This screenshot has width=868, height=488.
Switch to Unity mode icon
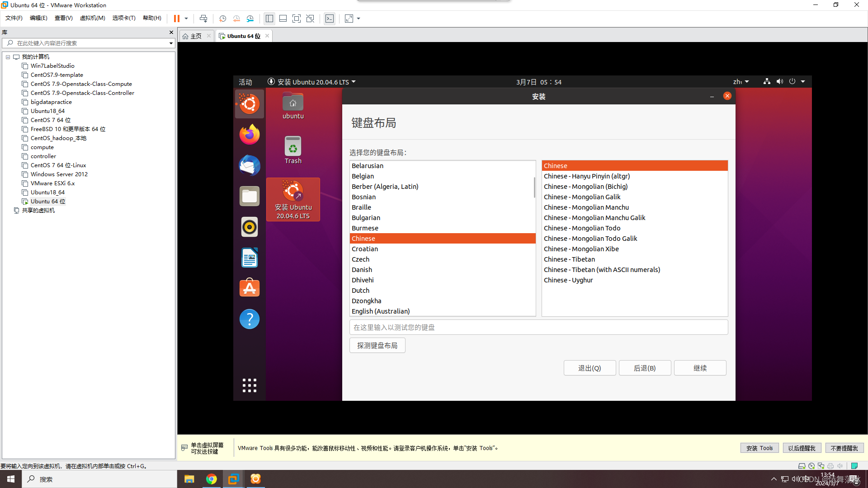pos(310,19)
